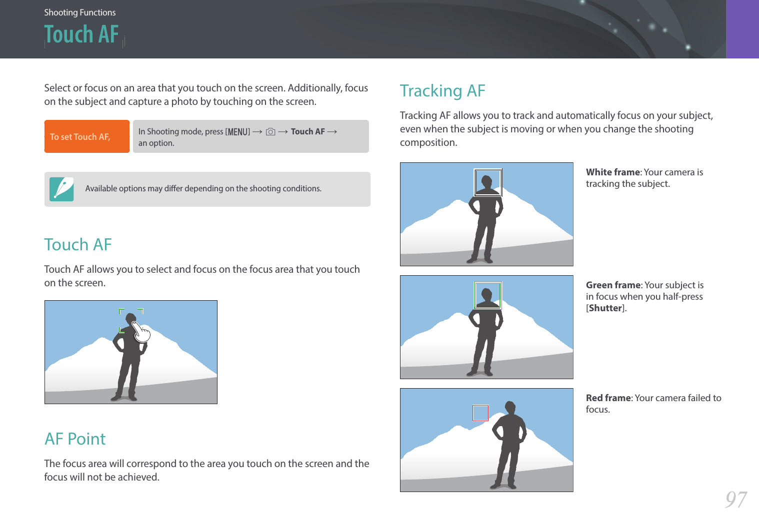759x532 pixels.
Task: Select the red failed-focus frame square
Action: pos(480,413)
